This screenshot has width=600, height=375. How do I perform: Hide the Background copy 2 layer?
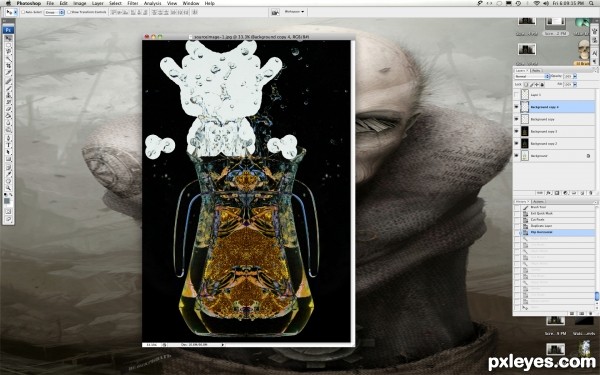tap(517, 143)
